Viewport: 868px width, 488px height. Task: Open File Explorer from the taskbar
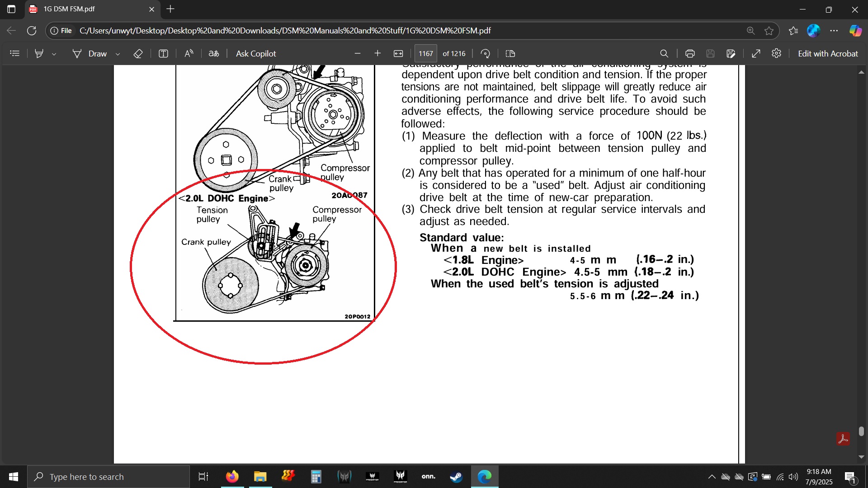260,477
